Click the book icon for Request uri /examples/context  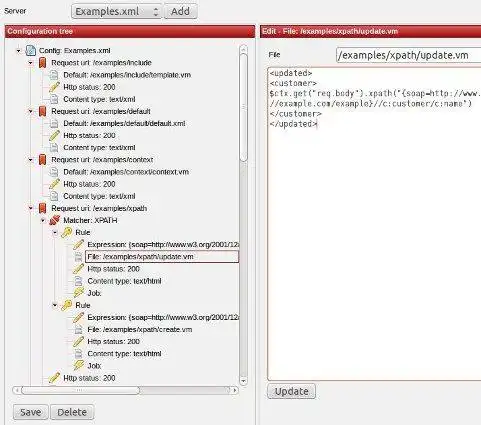click(x=42, y=160)
